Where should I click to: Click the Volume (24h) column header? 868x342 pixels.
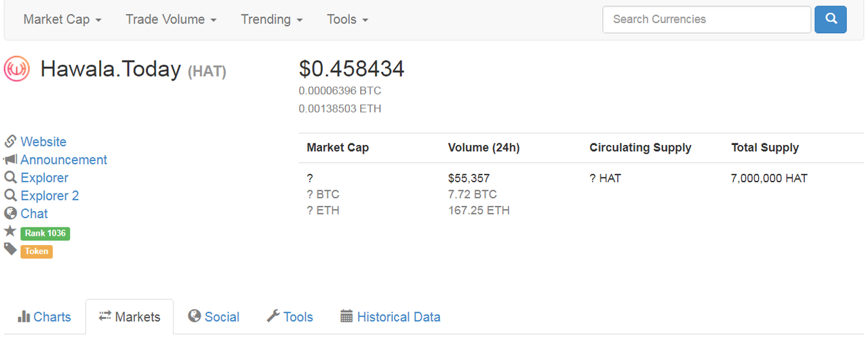pos(484,148)
